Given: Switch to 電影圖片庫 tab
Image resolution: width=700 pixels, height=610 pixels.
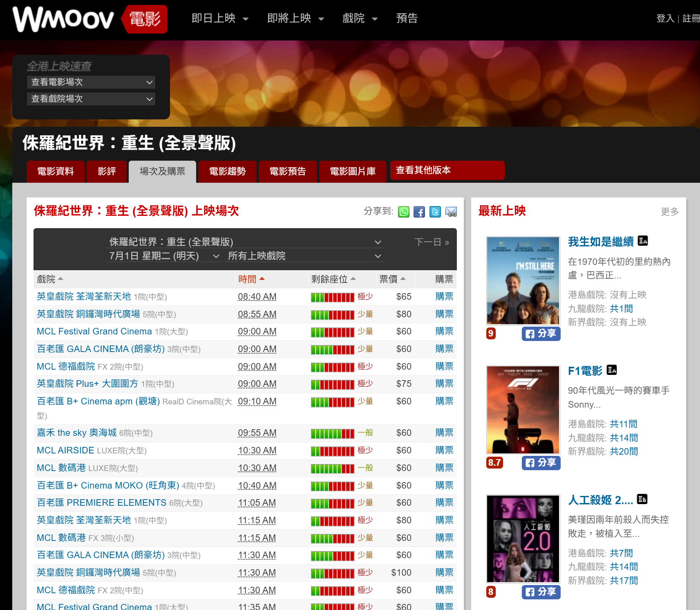Looking at the screenshot, I should (x=353, y=171).
